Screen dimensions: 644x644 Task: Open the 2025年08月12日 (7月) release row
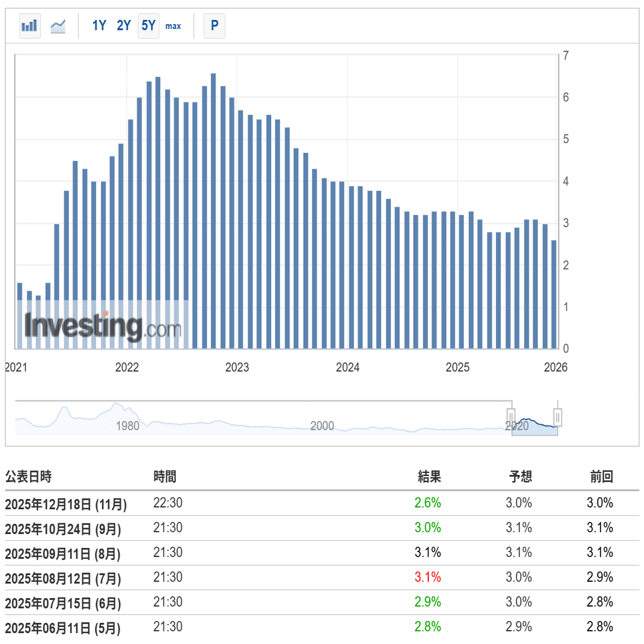[x=63, y=578]
